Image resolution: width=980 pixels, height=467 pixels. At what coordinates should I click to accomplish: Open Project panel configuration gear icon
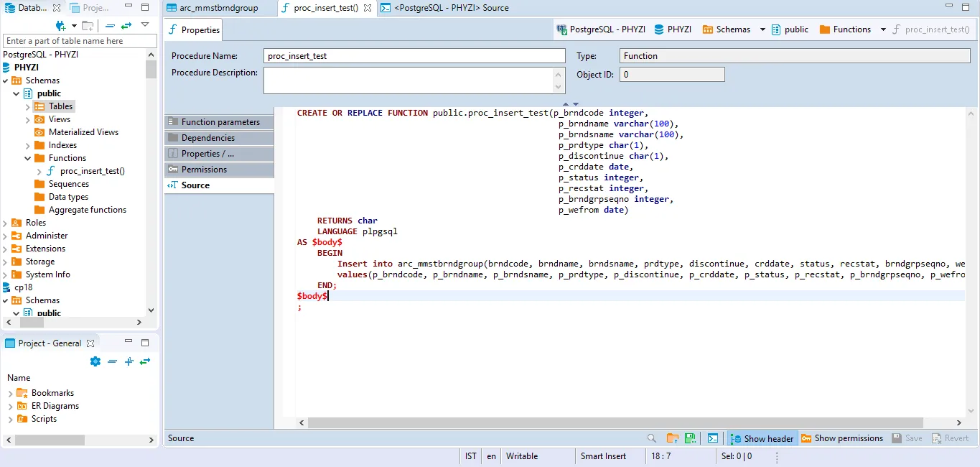tap(95, 361)
